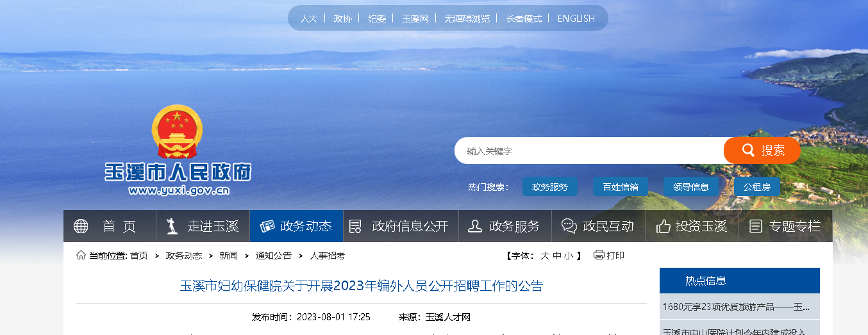Image resolution: width=868 pixels, height=335 pixels.
Task: Click the 人大 top link
Action: pyautogui.click(x=309, y=19)
